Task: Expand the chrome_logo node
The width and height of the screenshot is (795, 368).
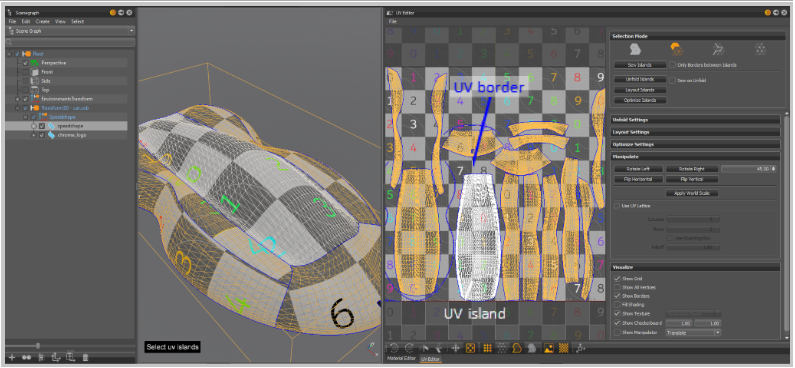Action: point(34,135)
